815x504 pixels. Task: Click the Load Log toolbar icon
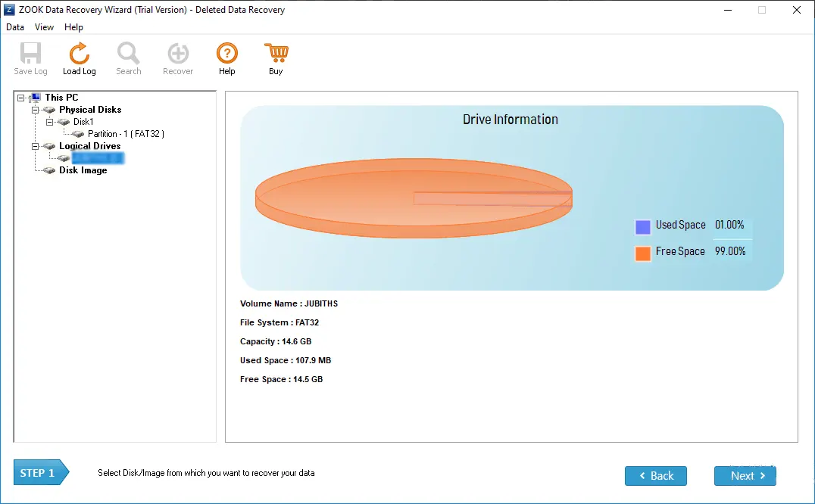point(79,53)
